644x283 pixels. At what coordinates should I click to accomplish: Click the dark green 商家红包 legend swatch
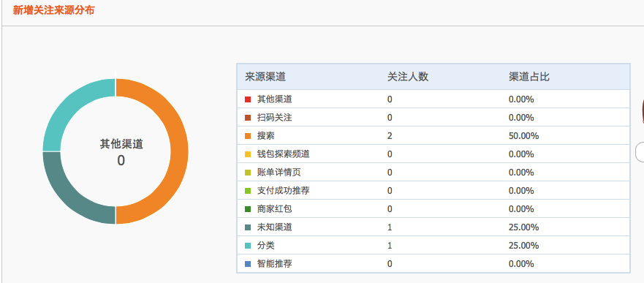pos(248,209)
